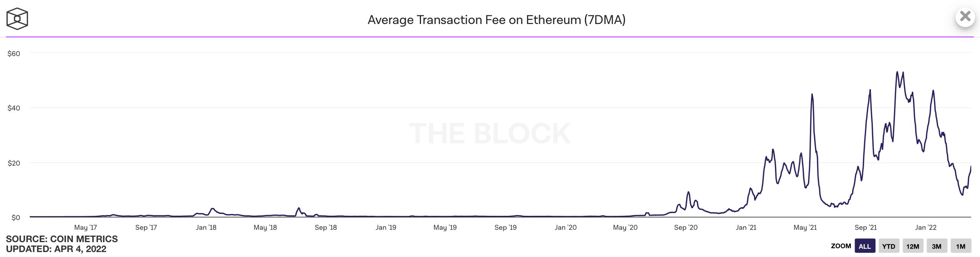Click the chart title text
980x257 pixels.
point(496,20)
